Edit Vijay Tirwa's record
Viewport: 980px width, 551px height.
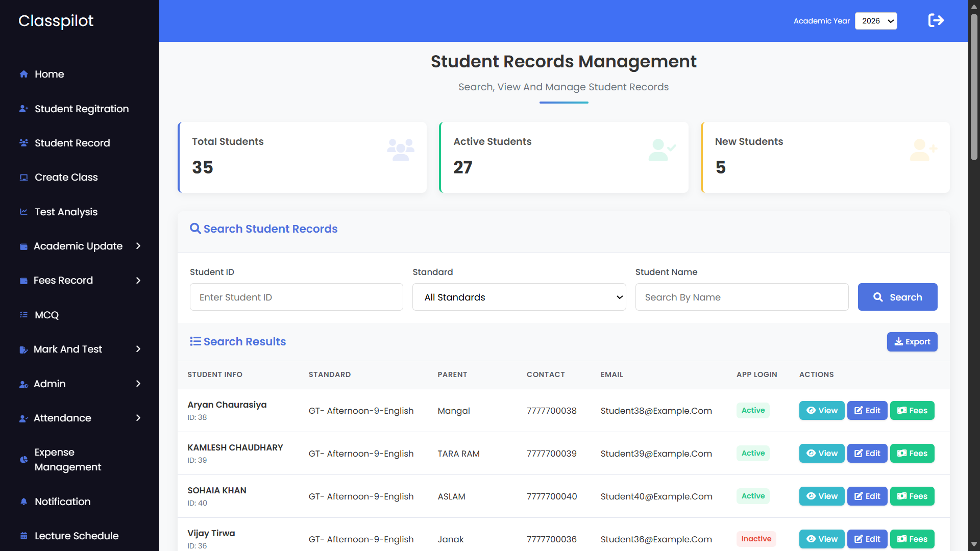867,539
